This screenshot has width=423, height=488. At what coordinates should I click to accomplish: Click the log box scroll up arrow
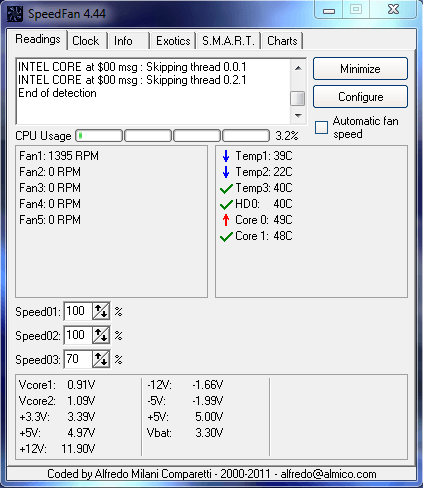[x=298, y=68]
